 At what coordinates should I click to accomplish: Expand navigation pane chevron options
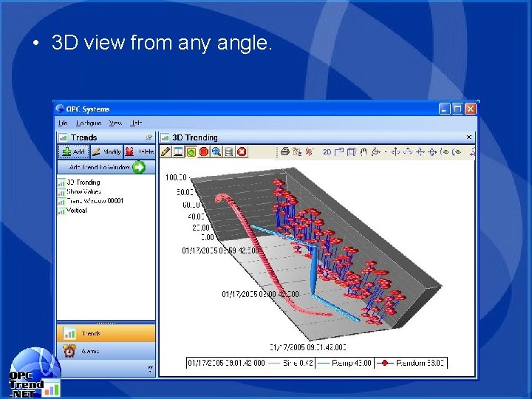point(150,369)
